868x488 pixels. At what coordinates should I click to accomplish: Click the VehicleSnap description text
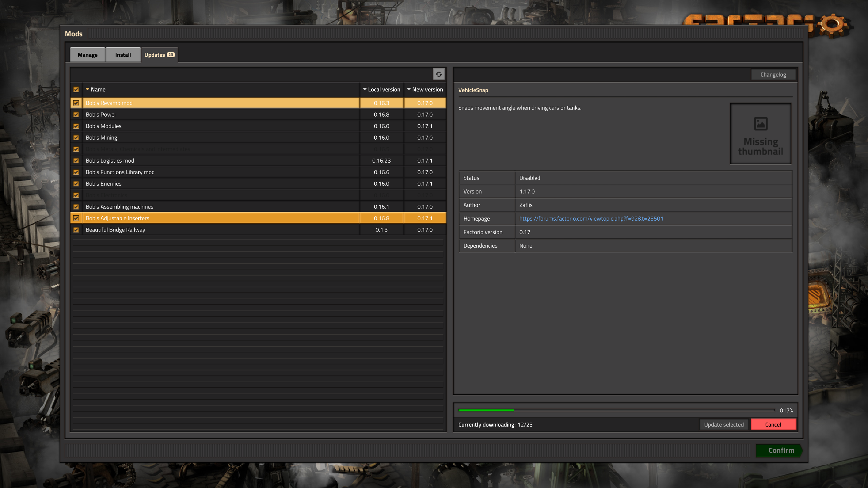[520, 108]
